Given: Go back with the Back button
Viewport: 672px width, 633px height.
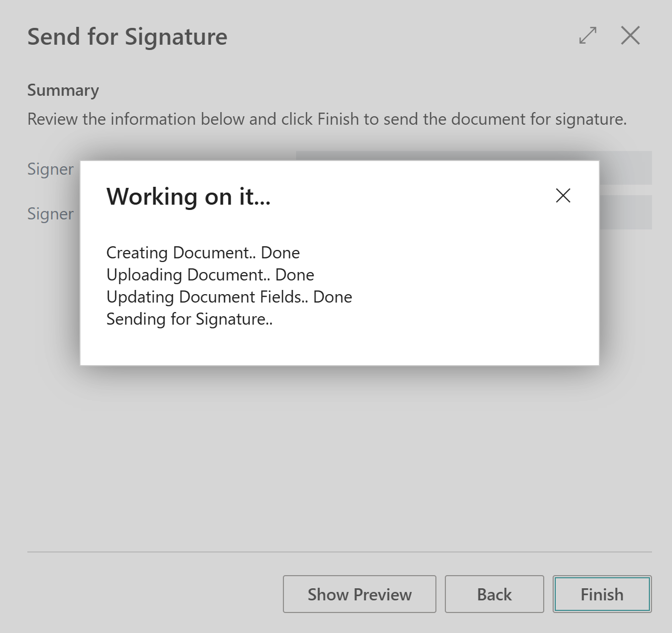Looking at the screenshot, I should (494, 594).
